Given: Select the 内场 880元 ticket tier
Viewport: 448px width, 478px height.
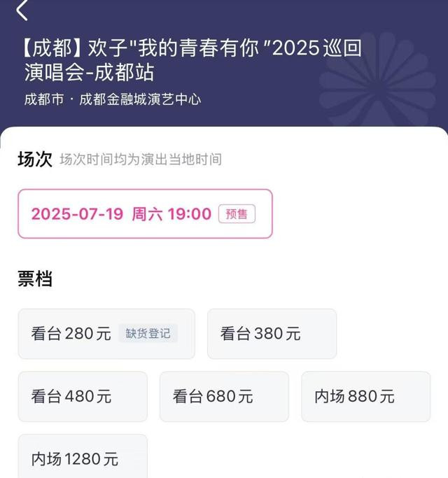Looking at the screenshot, I should (x=366, y=396).
